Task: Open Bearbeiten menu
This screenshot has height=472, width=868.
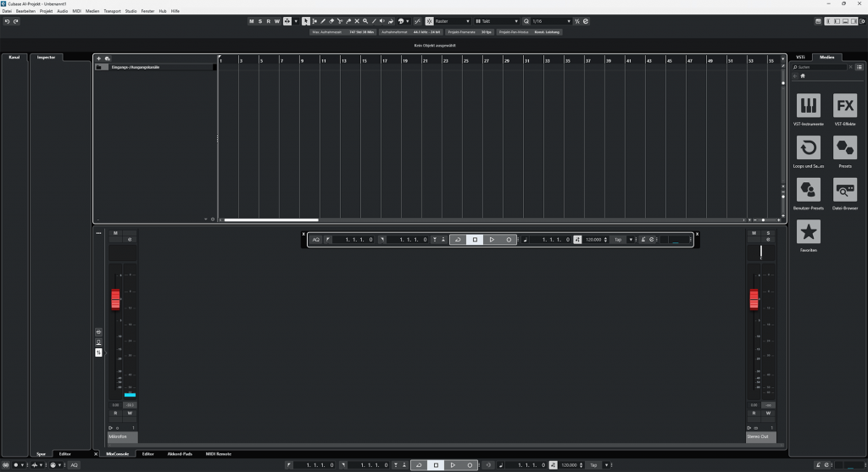Action: [25, 11]
